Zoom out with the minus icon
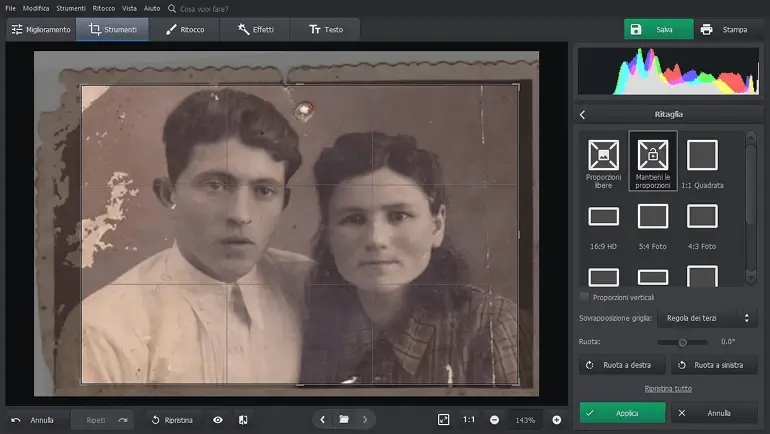Screen dimensions: 770x434 tap(495, 420)
